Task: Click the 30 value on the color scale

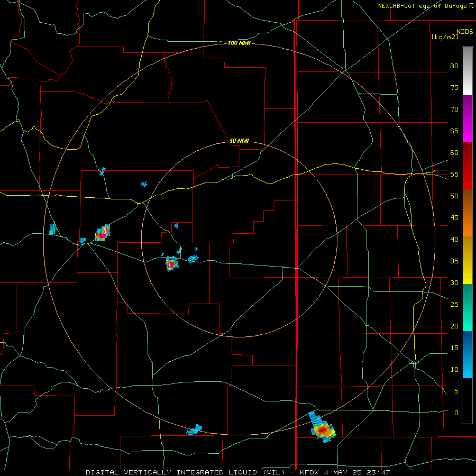Action: click(x=454, y=282)
